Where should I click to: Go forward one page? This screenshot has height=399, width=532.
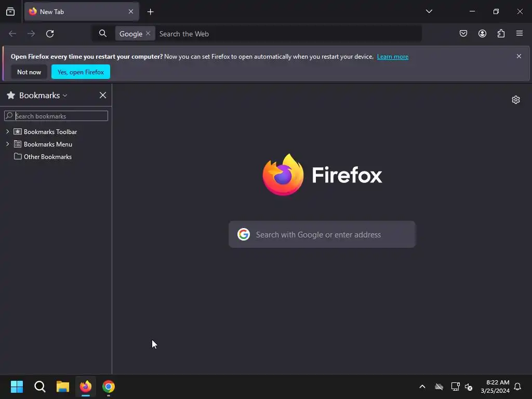click(31, 34)
